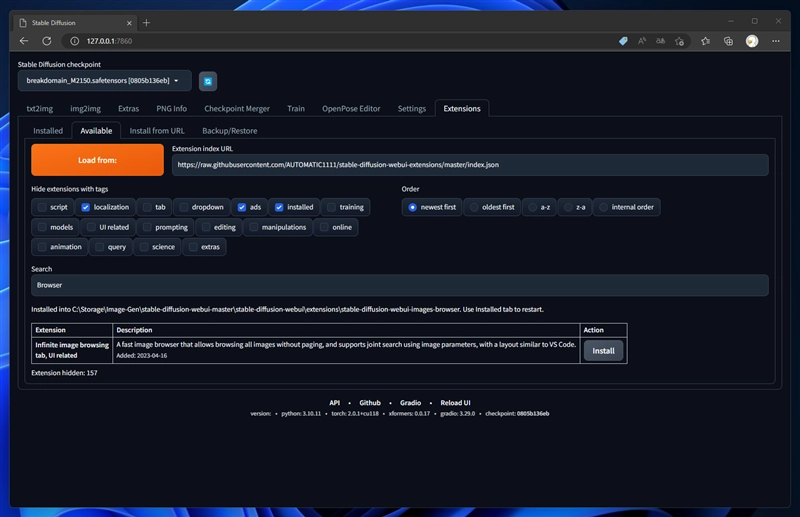Click the browser back arrow
Viewport: 800px width, 517px height.
pos(24,41)
